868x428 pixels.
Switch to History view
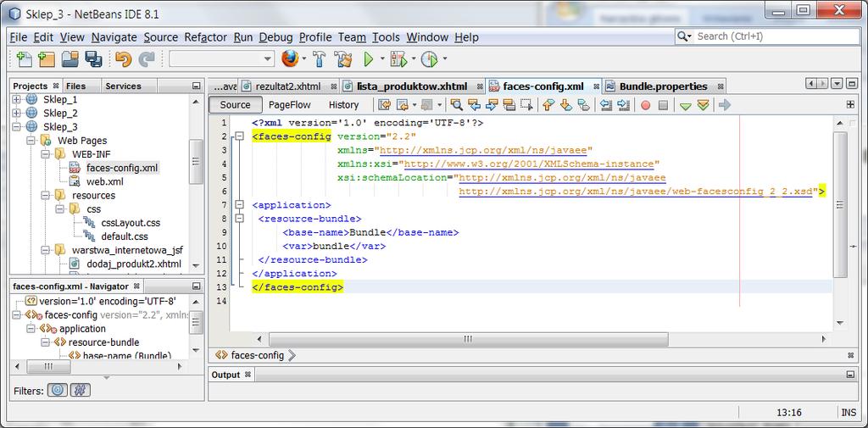pos(344,104)
